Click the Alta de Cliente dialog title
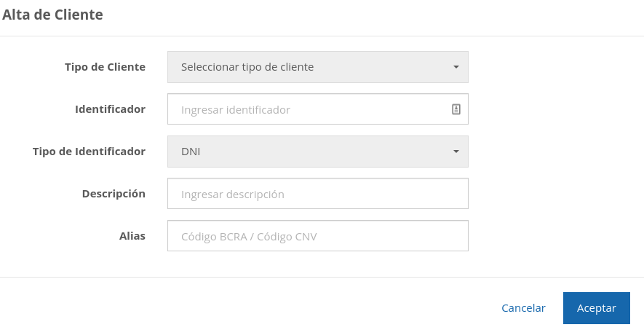This screenshot has width=644, height=330. point(52,14)
